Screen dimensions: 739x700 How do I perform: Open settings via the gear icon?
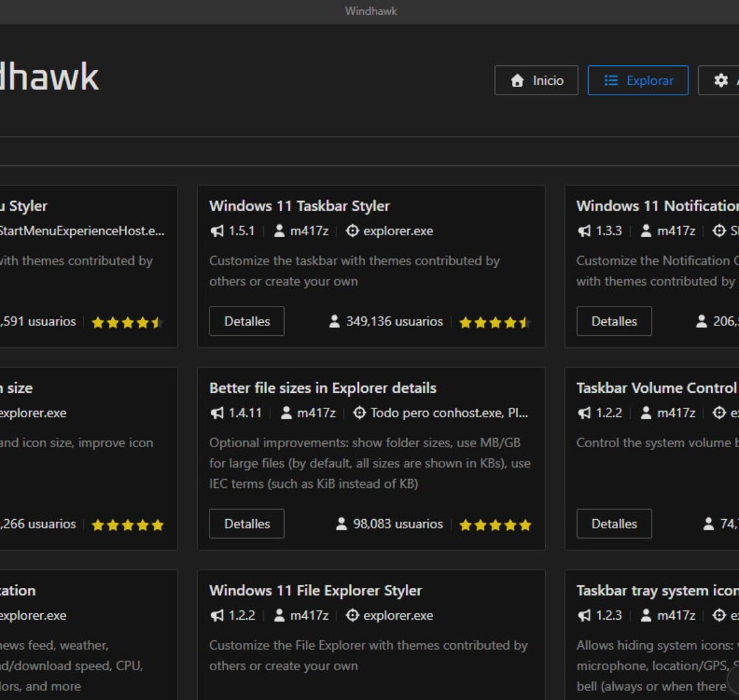pos(720,80)
